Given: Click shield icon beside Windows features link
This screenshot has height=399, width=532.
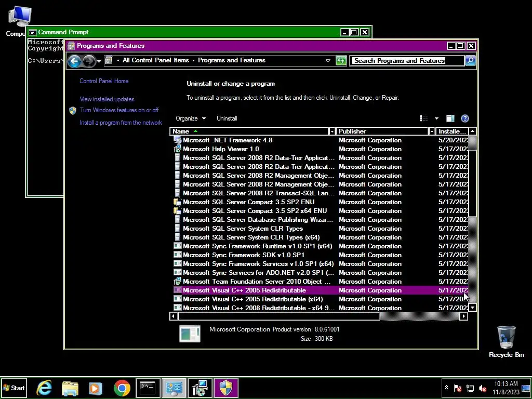Looking at the screenshot, I should (x=73, y=111).
